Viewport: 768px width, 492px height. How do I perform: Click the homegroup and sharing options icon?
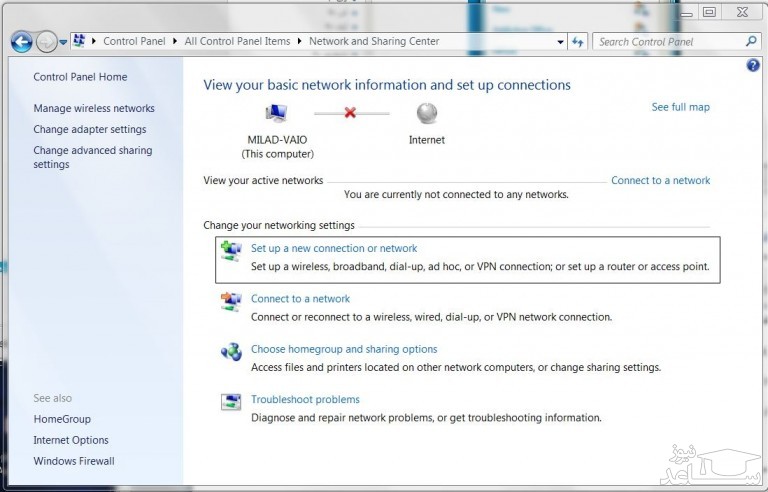231,352
